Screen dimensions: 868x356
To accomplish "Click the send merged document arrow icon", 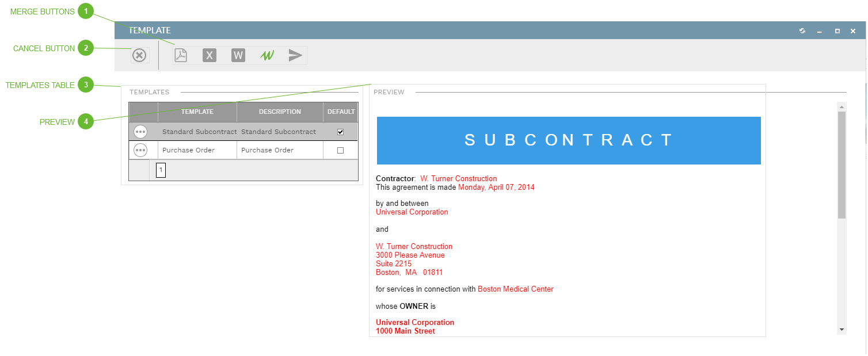I will tap(295, 55).
